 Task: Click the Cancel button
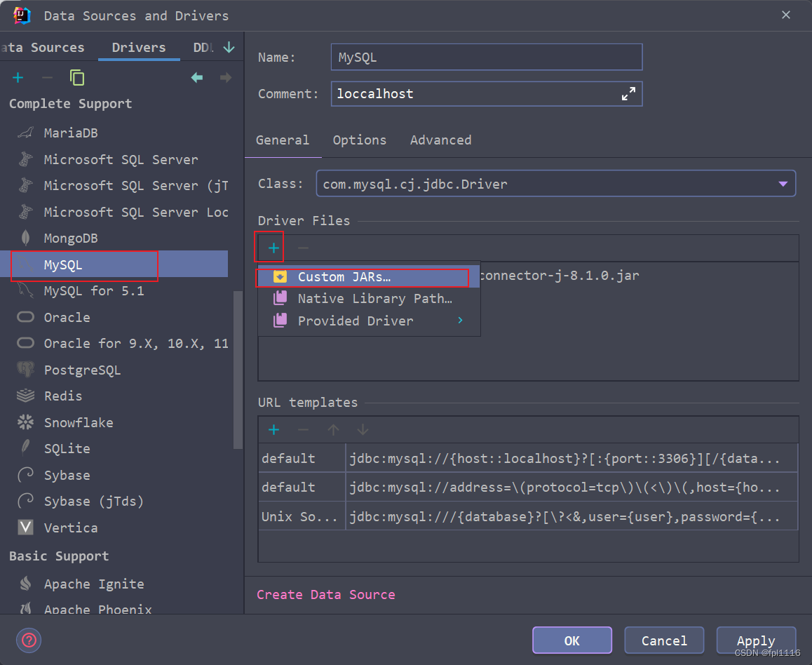(x=664, y=640)
